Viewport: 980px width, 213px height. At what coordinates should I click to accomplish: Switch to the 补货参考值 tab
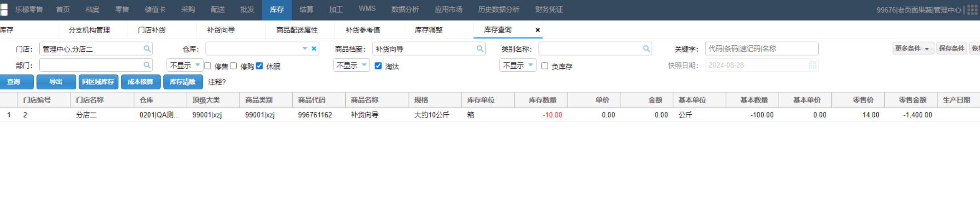363,30
